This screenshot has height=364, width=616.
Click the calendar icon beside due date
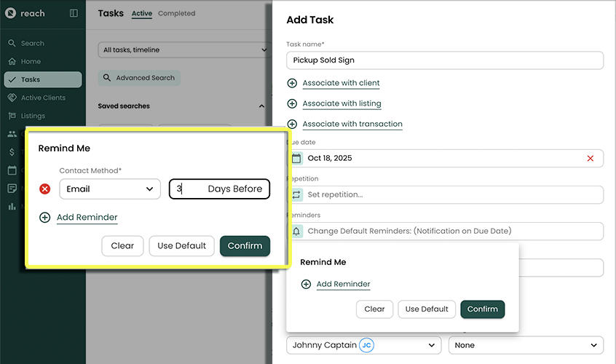pyautogui.click(x=296, y=158)
